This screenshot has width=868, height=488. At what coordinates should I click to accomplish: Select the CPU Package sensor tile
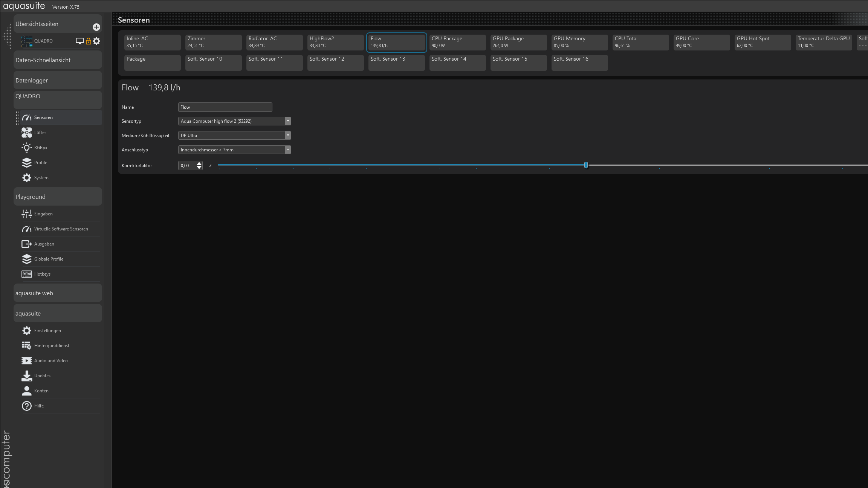(457, 42)
